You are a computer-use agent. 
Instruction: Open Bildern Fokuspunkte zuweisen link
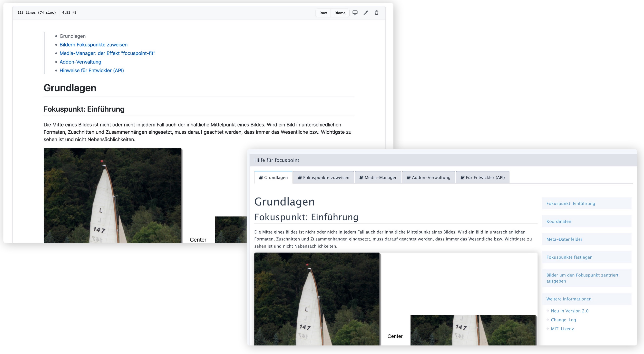pos(93,45)
